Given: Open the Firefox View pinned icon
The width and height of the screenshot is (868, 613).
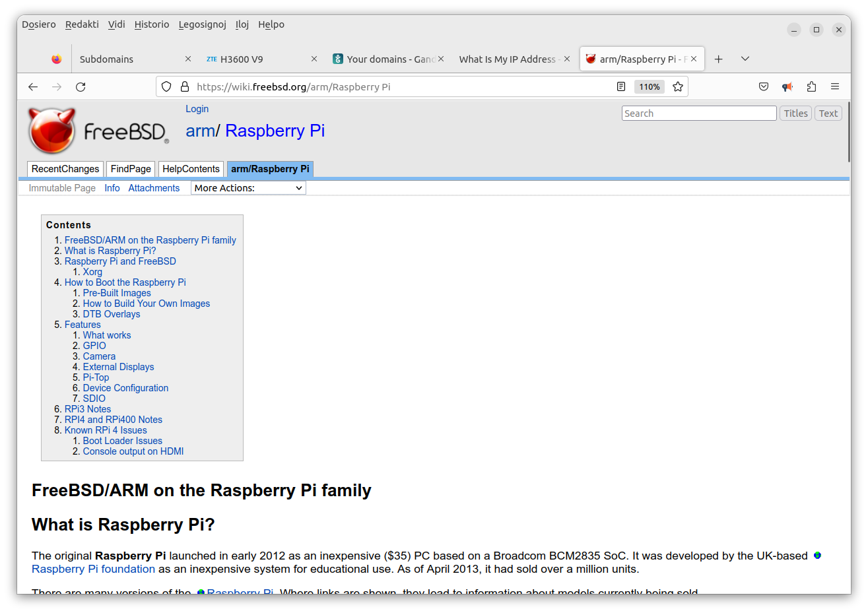Looking at the screenshot, I should 57,59.
